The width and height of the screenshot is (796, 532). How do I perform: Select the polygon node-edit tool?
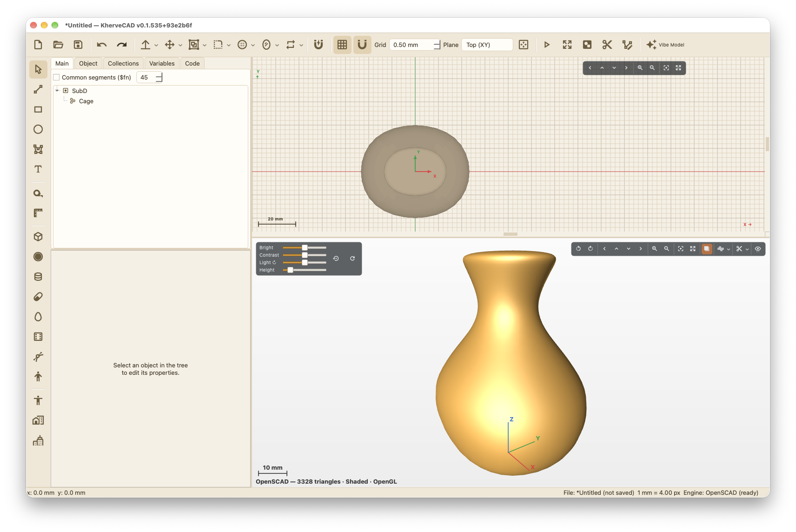click(38, 149)
